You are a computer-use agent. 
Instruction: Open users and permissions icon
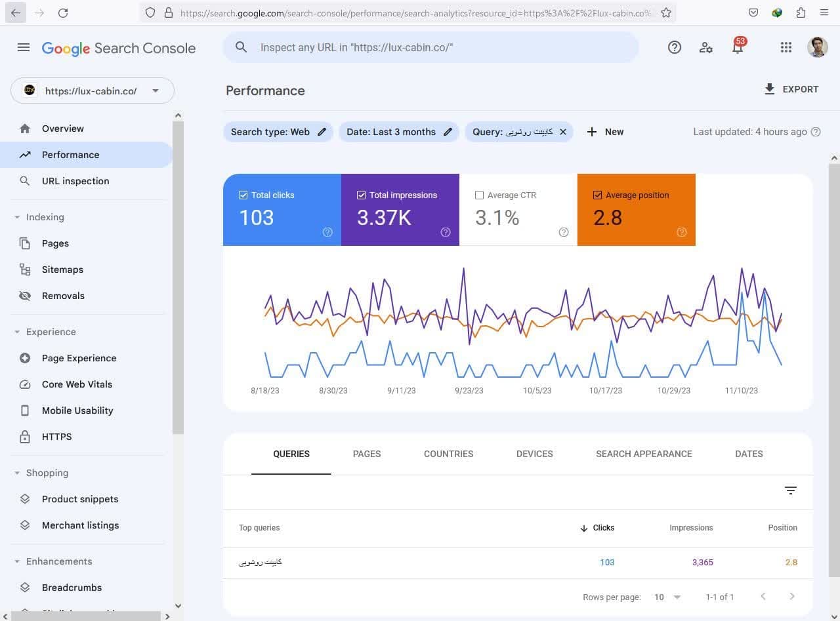click(705, 47)
